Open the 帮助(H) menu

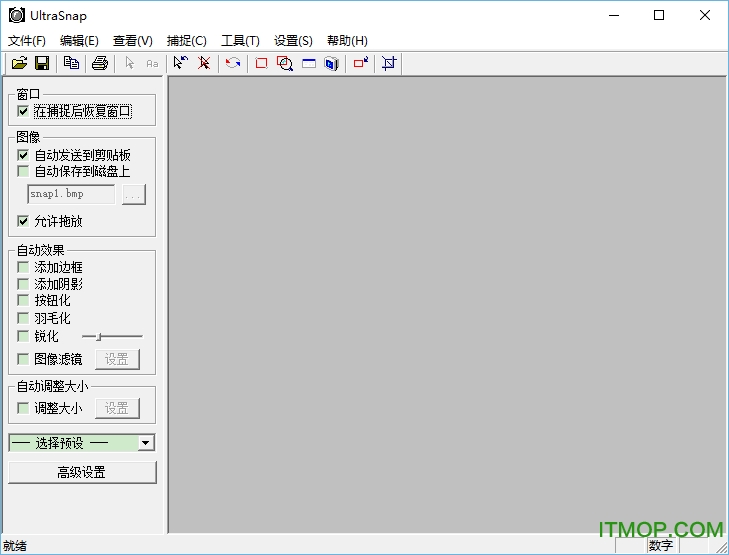tap(347, 41)
